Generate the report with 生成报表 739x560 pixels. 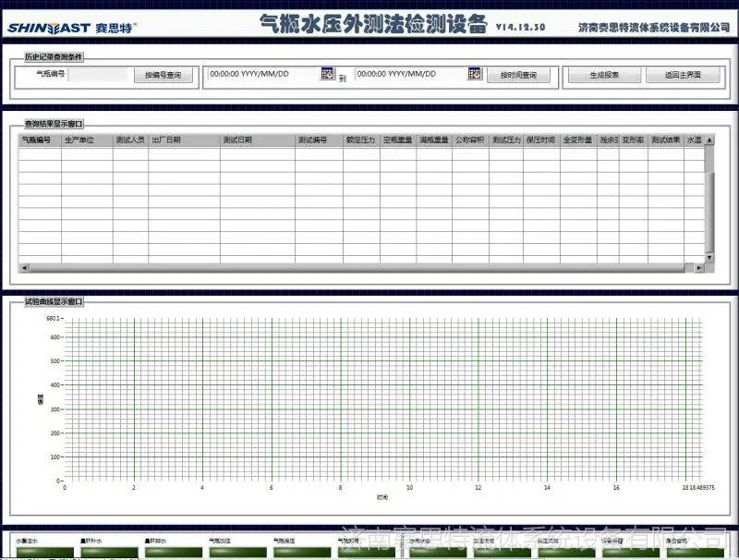pos(604,75)
